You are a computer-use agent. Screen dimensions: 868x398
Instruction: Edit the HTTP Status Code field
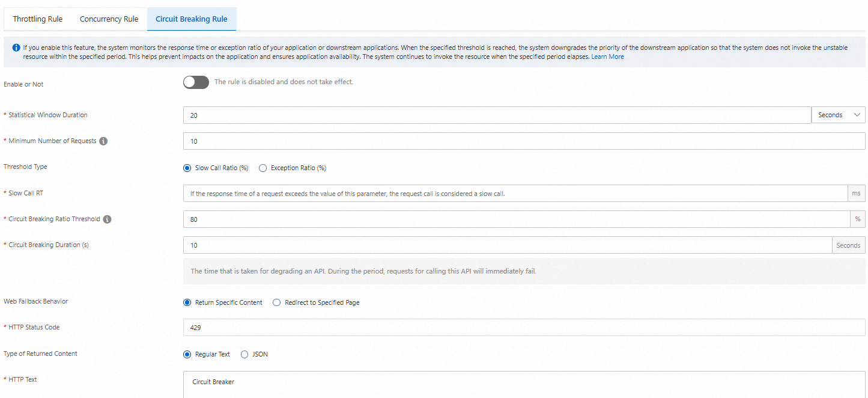(524, 328)
